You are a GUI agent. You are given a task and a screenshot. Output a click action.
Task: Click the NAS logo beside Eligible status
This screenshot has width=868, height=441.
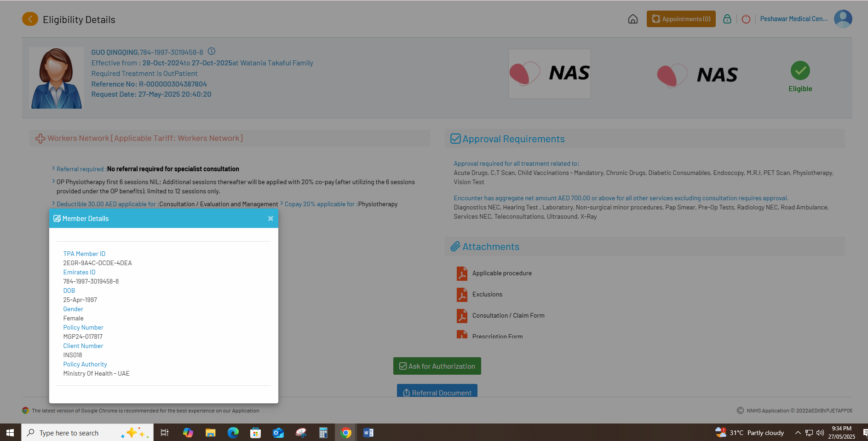pos(697,75)
